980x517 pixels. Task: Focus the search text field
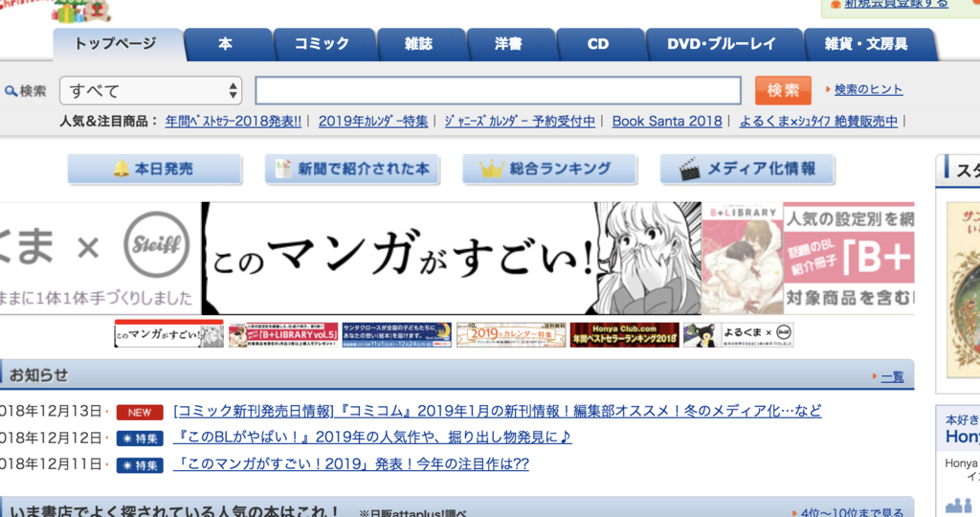pyautogui.click(x=498, y=91)
